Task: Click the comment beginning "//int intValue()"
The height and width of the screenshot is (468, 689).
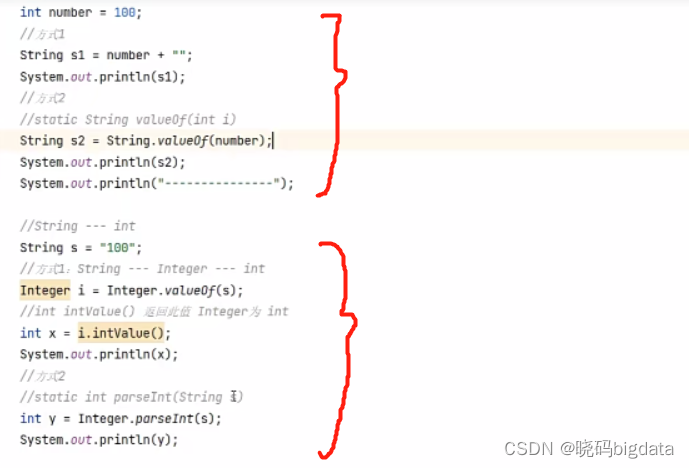Action: [154, 312]
